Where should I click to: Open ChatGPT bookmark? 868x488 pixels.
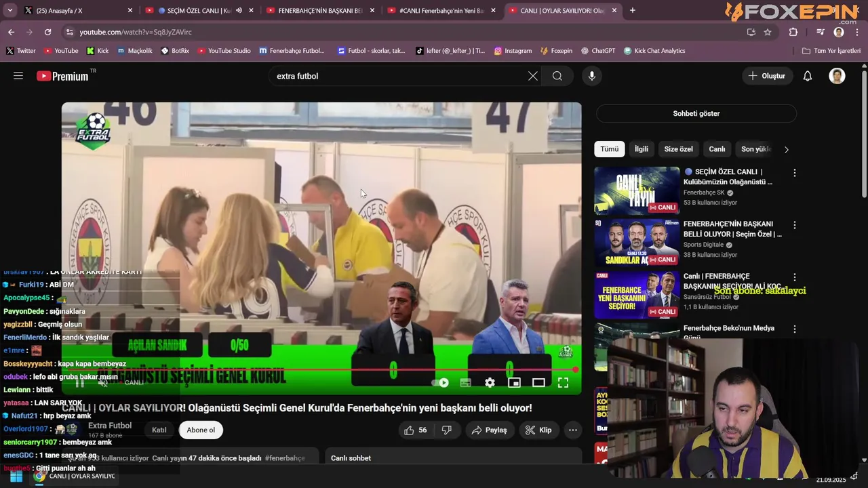tap(598, 51)
